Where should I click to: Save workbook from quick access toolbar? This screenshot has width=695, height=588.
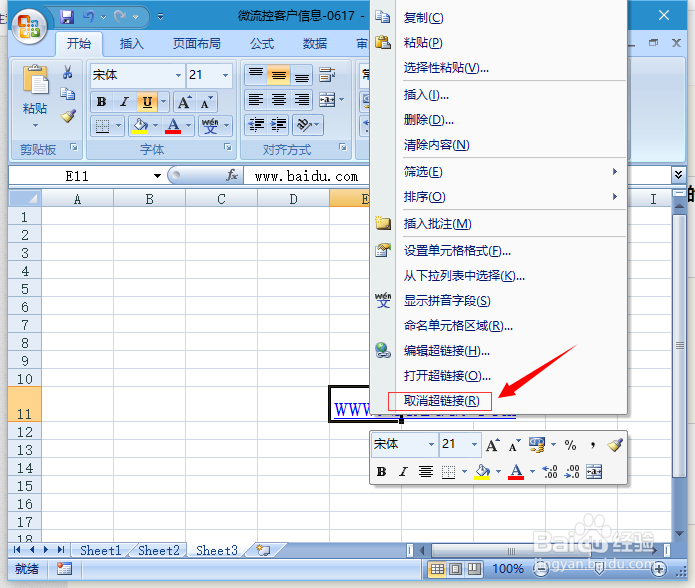[x=67, y=17]
